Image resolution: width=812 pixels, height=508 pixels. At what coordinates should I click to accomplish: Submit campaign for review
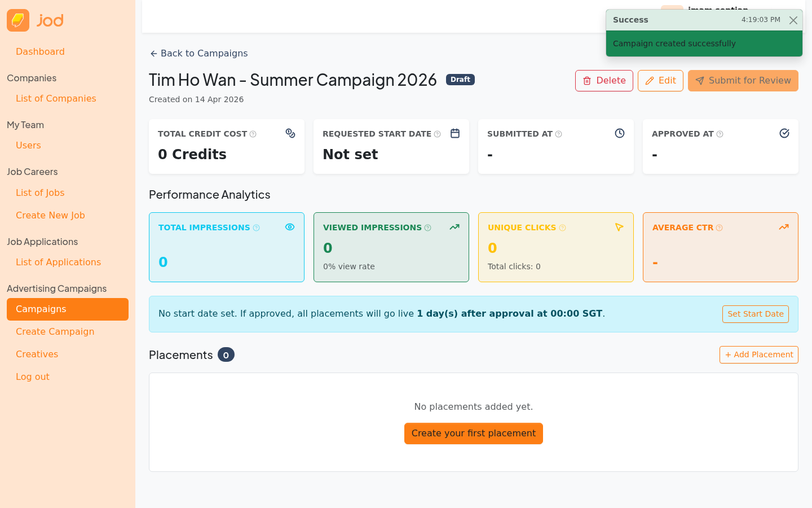pyautogui.click(x=743, y=81)
